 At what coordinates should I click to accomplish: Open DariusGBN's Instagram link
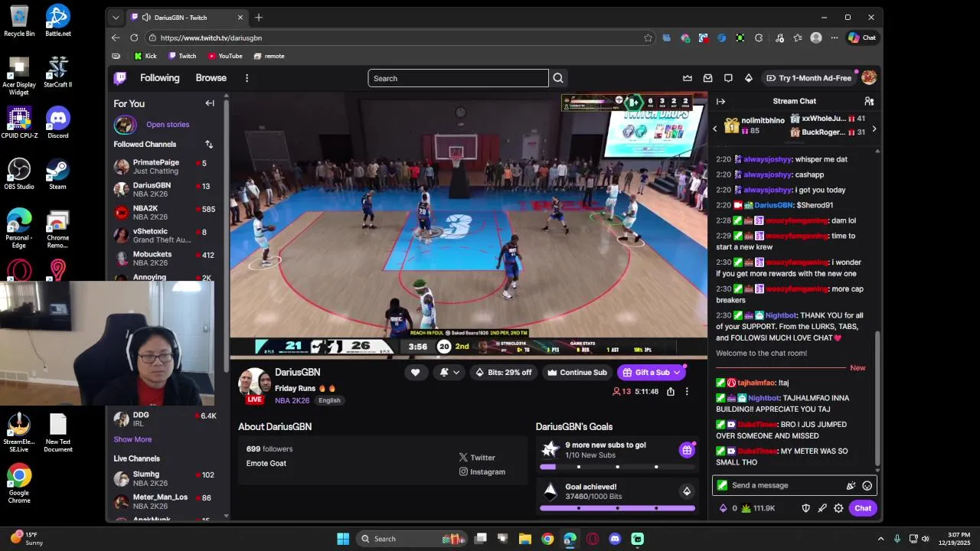pyautogui.click(x=482, y=472)
